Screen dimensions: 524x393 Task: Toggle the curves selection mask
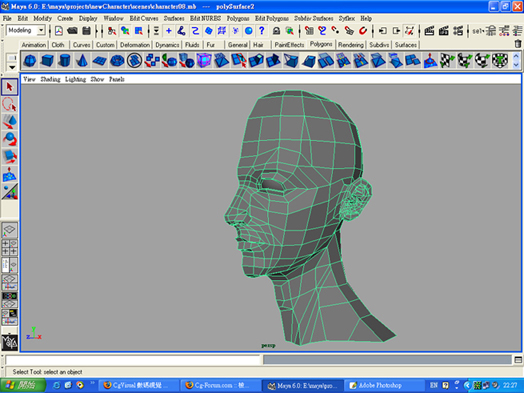195,31
